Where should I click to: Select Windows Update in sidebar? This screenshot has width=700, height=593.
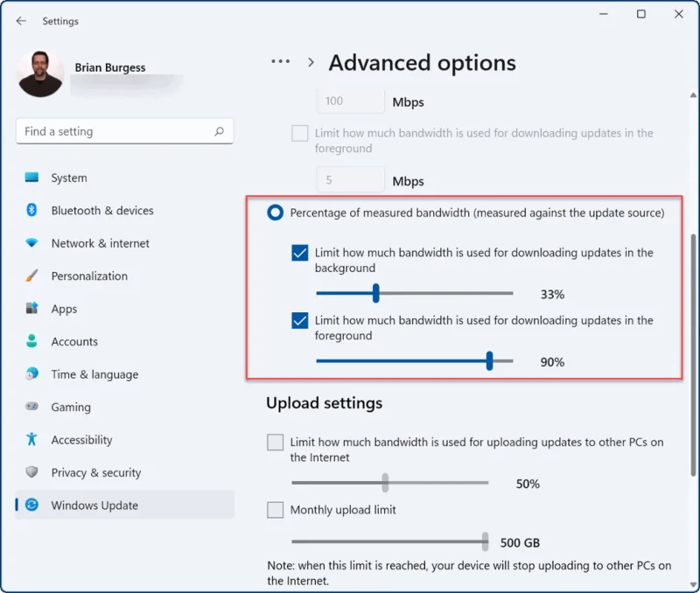point(125,505)
